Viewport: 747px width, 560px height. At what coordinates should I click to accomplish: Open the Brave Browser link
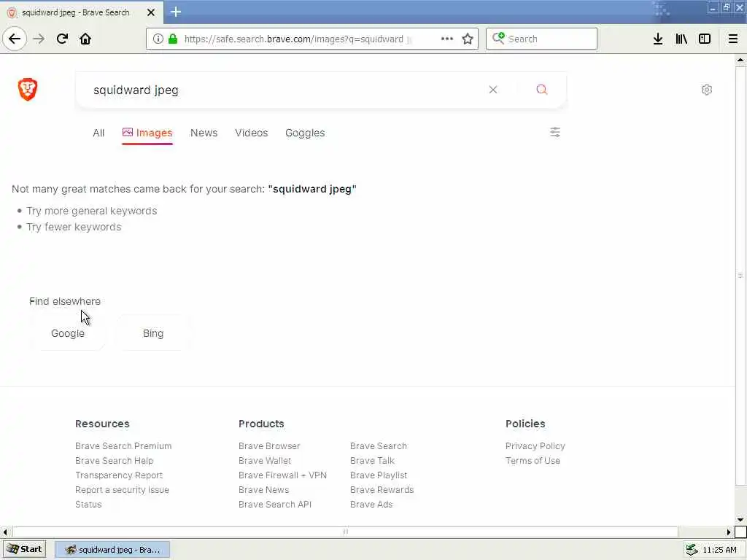point(269,446)
